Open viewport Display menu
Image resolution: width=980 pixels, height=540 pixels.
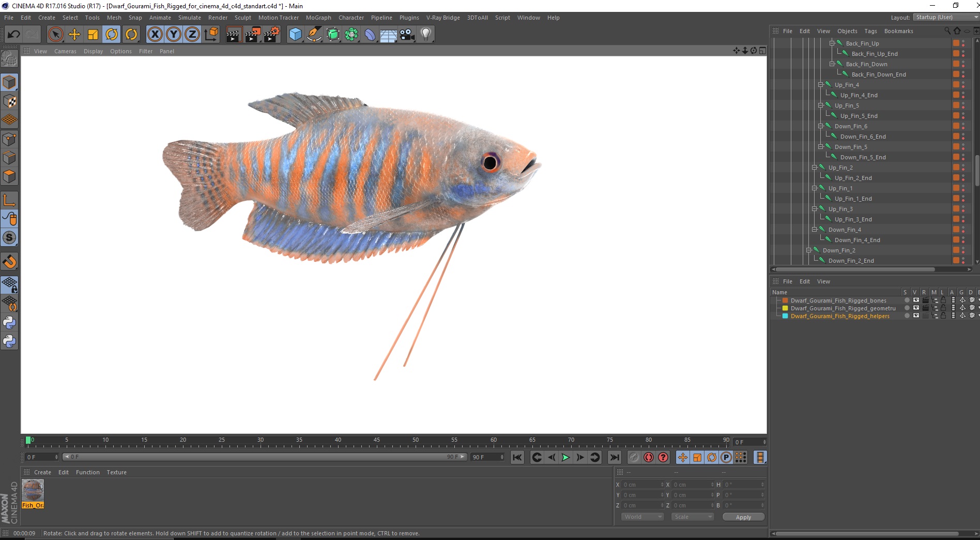[93, 51]
